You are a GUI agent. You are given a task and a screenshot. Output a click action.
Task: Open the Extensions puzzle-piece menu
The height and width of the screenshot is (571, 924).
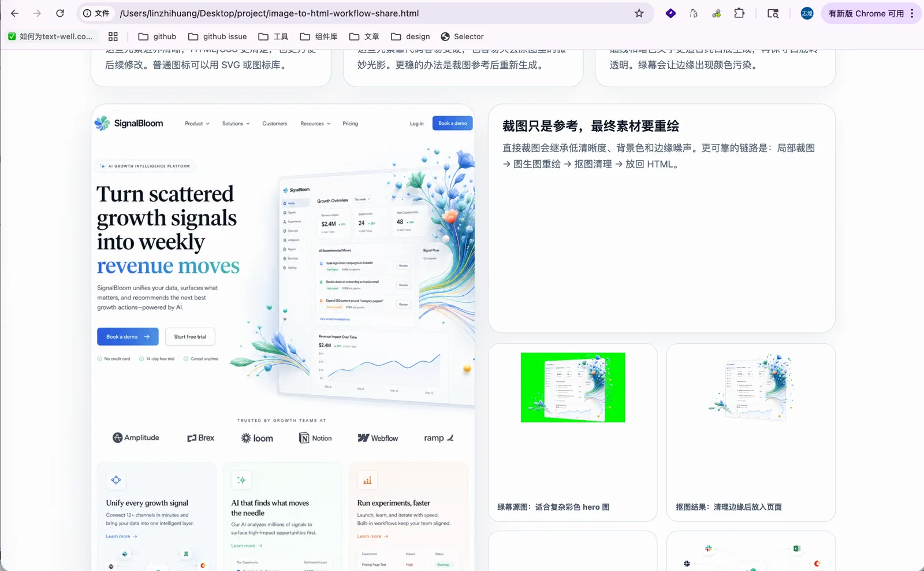coord(739,13)
